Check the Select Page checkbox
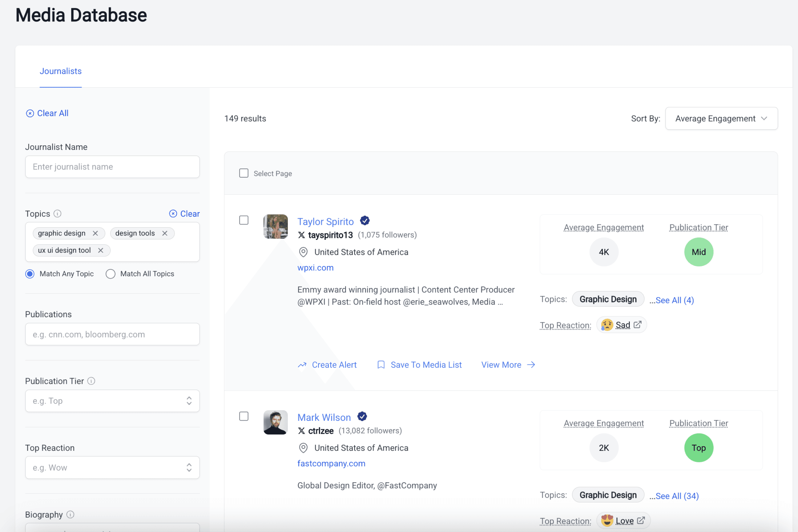Image resolution: width=798 pixels, height=532 pixels. point(244,173)
